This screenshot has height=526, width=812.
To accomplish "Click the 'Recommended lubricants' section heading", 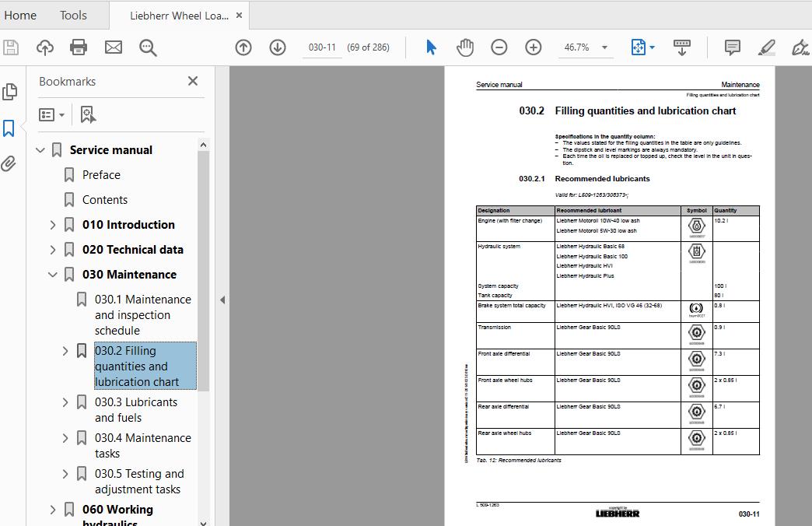I will (x=602, y=179).
